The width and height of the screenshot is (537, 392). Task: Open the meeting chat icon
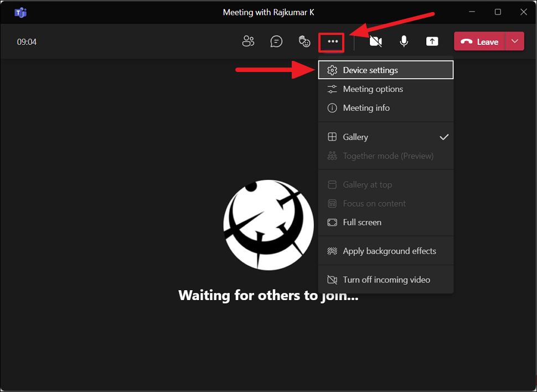tap(276, 42)
